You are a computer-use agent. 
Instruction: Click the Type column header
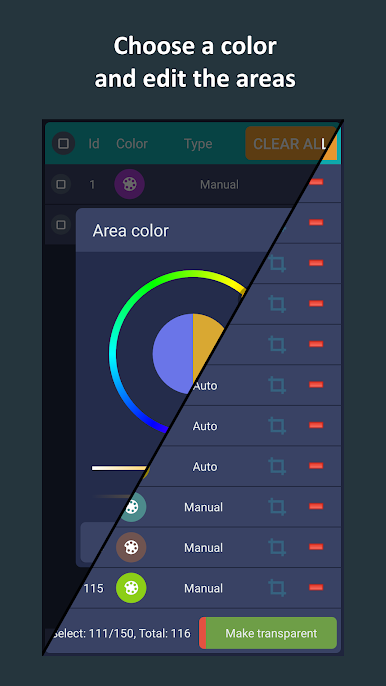tap(198, 144)
